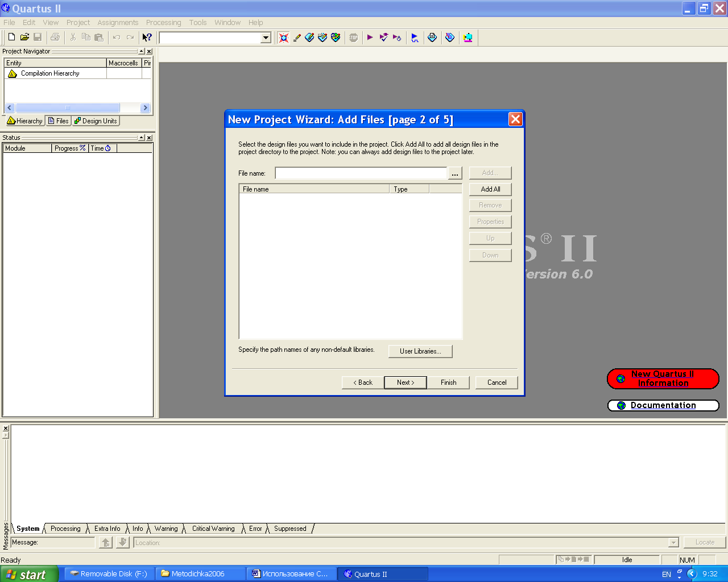Click the Undo arrow icon
This screenshot has width=728, height=582.
[117, 38]
